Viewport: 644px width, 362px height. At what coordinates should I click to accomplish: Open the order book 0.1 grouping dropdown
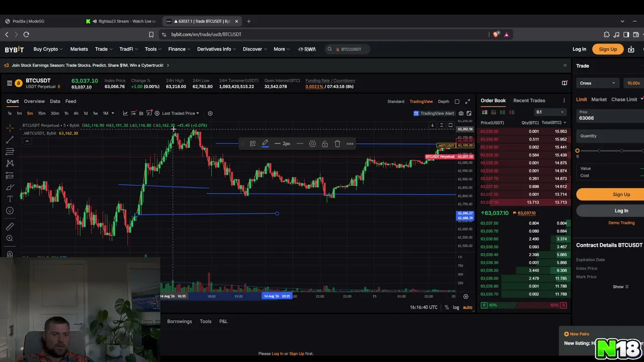(x=549, y=112)
